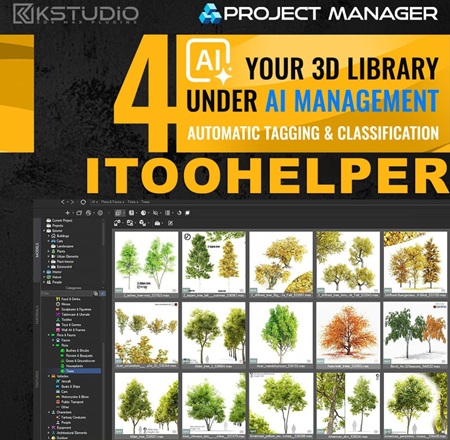This screenshot has height=440, width=450.
Task: Expand the Fauna category
Action: pyautogui.click(x=53, y=340)
